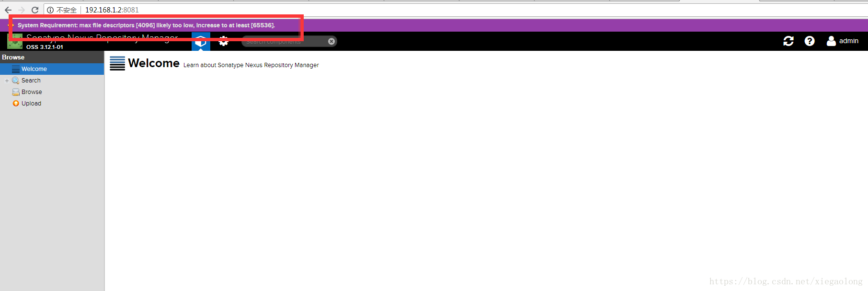The image size is (868, 291).
Task: Click the OSS 3.12.1-01 version text
Action: pos(45,47)
